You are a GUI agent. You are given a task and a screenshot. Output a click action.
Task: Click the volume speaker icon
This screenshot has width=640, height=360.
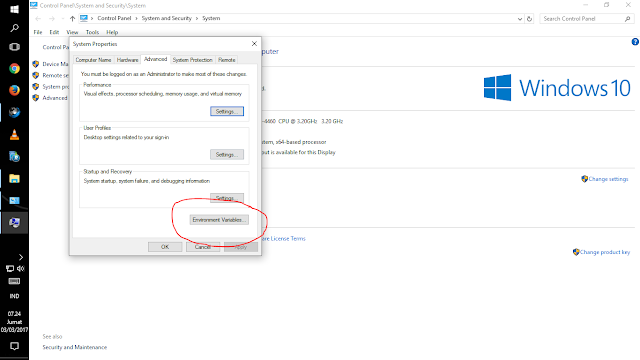point(20,269)
